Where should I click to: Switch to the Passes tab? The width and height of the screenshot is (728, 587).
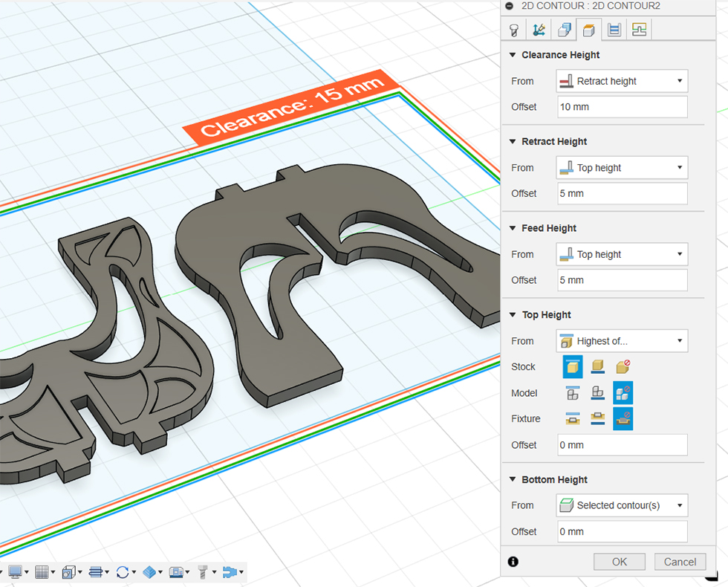(x=614, y=30)
